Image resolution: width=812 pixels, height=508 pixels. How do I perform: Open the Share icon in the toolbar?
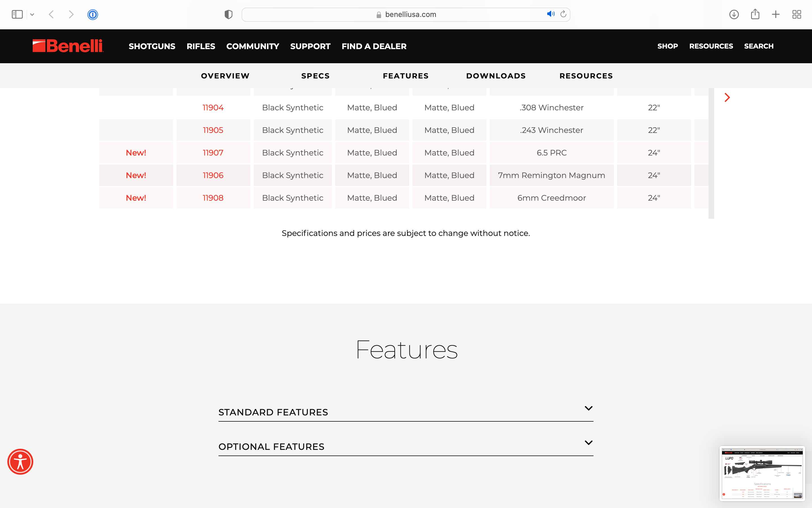[x=755, y=14]
